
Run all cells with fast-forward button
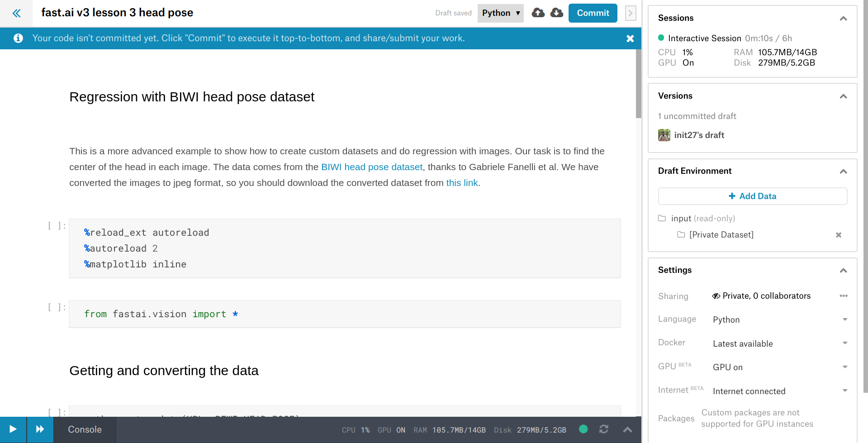point(40,429)
